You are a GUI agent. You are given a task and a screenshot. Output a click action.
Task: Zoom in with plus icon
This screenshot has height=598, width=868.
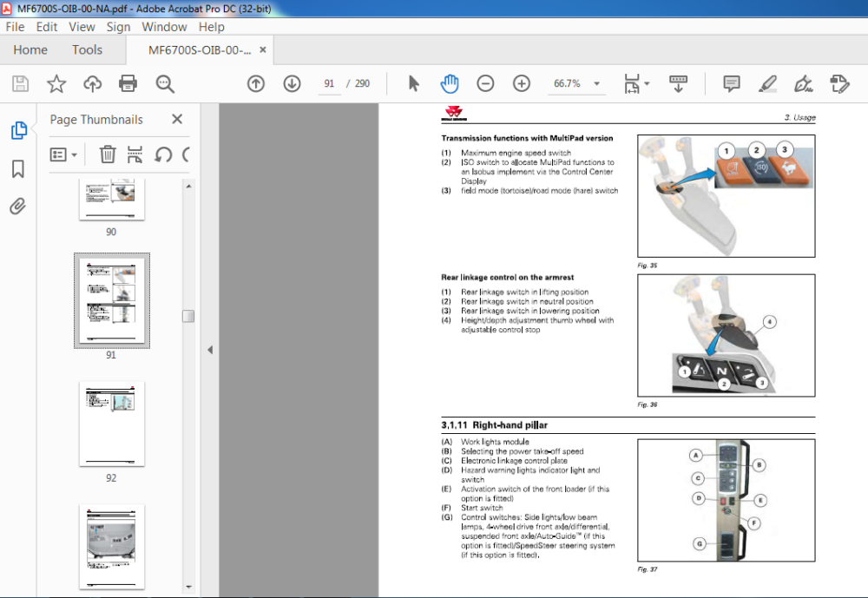[522, 83]
